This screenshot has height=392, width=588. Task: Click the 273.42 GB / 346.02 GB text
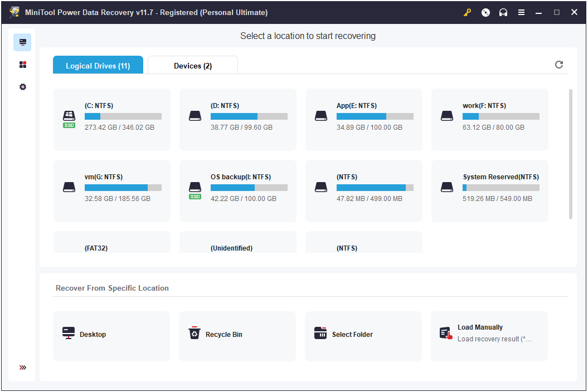pos(119,128)
